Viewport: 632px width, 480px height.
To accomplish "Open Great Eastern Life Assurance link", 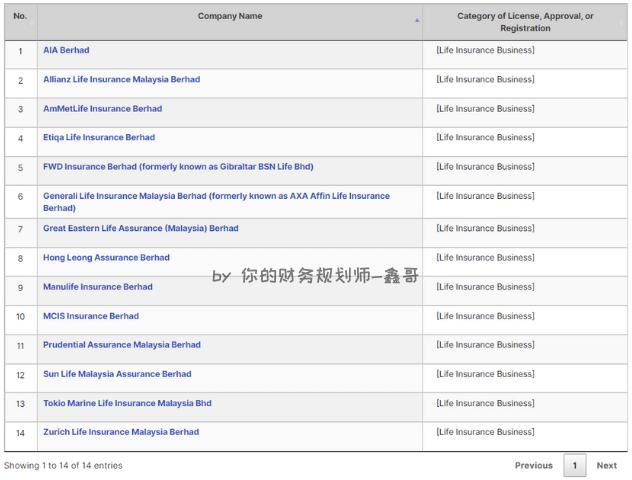I will [141, 229].
